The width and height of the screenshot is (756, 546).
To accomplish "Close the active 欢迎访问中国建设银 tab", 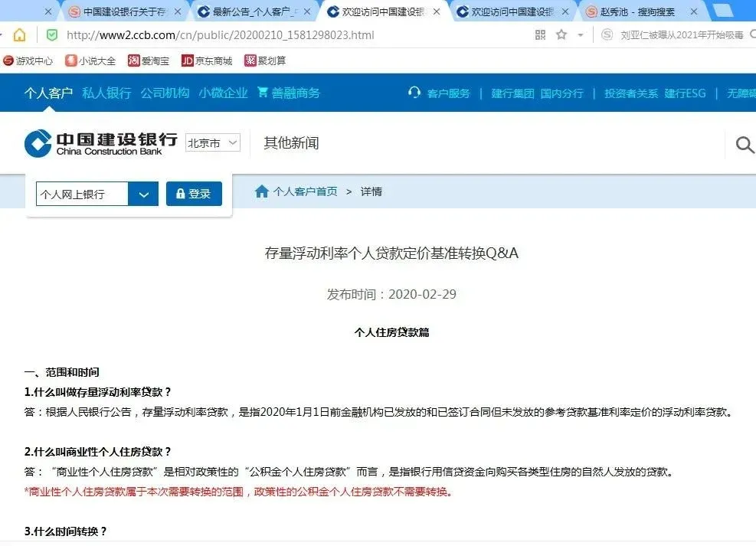I will tap(437, 11).
